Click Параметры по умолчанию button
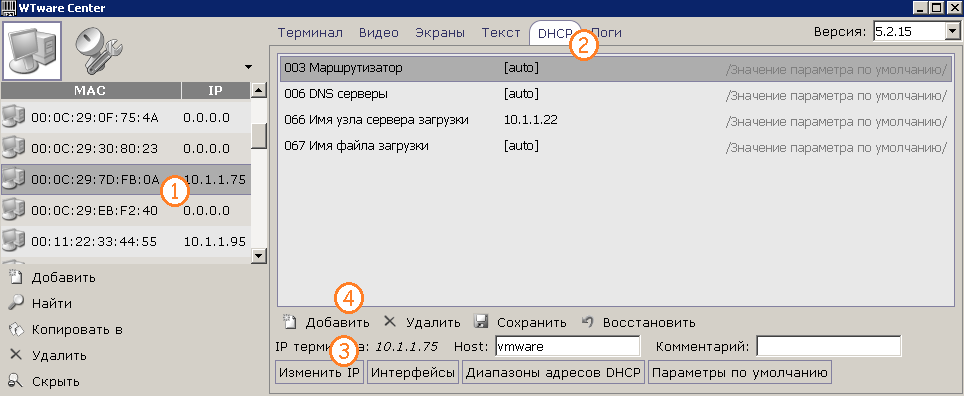 (740, 372)
